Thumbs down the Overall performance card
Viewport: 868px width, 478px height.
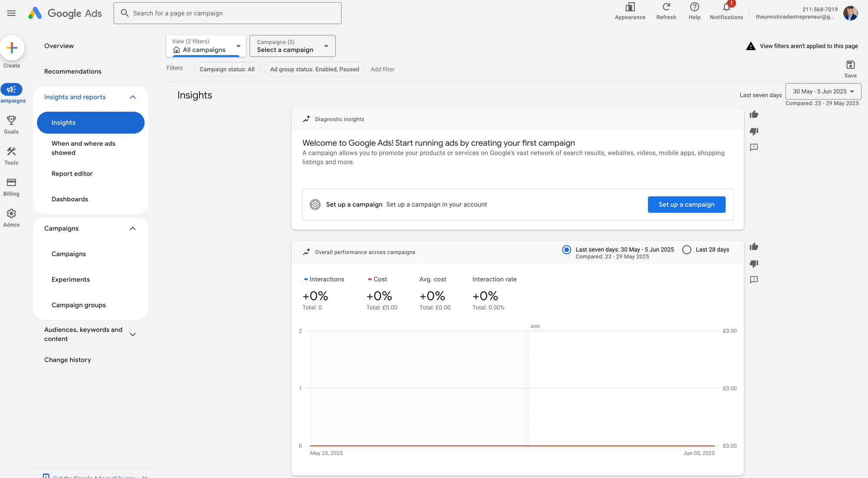click(x=754, y=264)
